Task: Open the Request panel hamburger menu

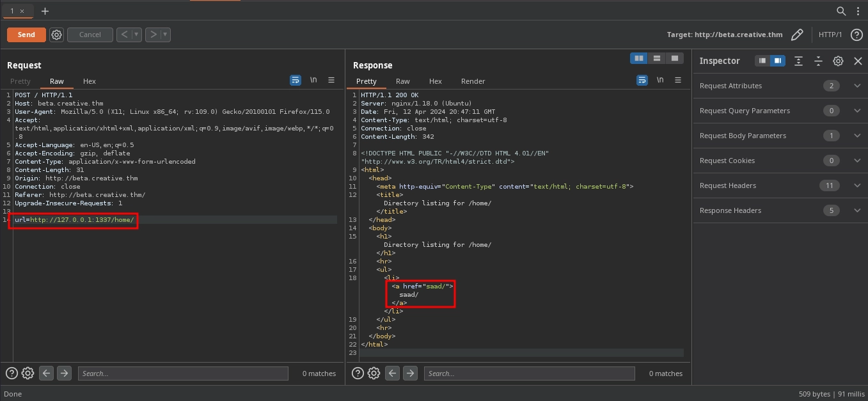Action: tap(331, 80)
